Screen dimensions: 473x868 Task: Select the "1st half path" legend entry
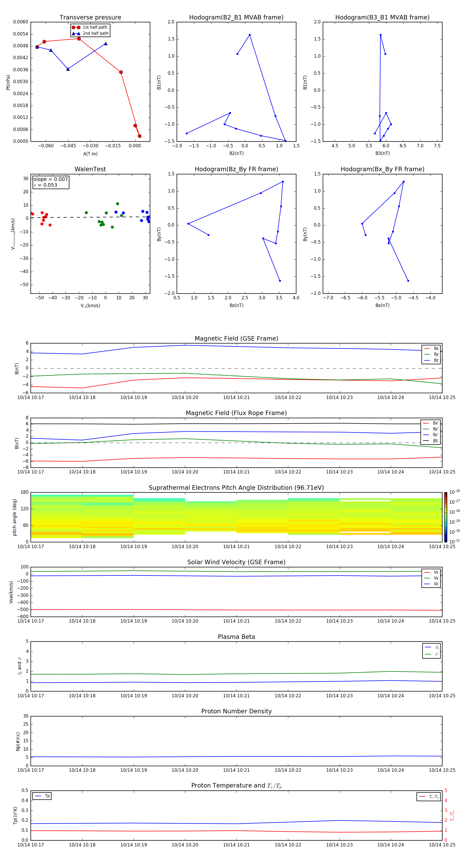point(90,27)
